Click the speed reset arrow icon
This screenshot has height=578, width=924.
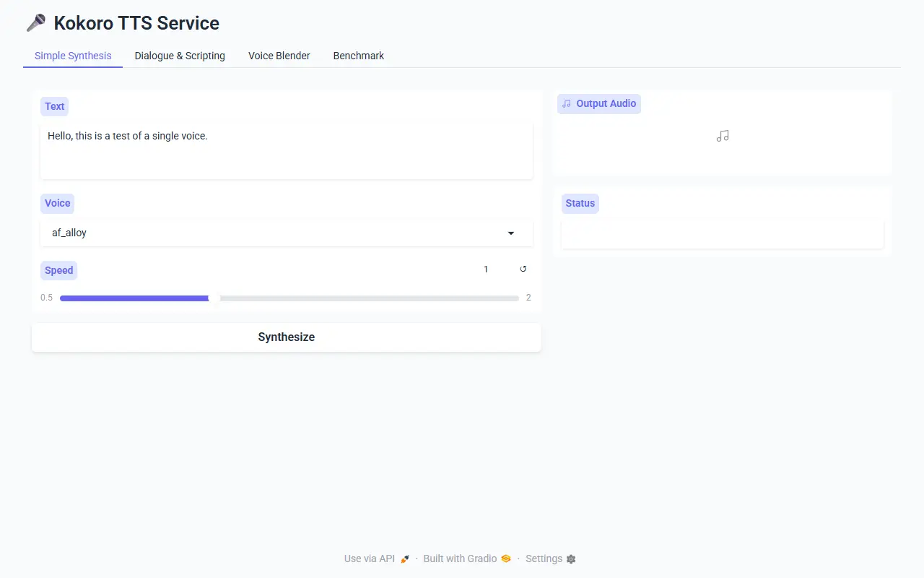pos(523,269)
